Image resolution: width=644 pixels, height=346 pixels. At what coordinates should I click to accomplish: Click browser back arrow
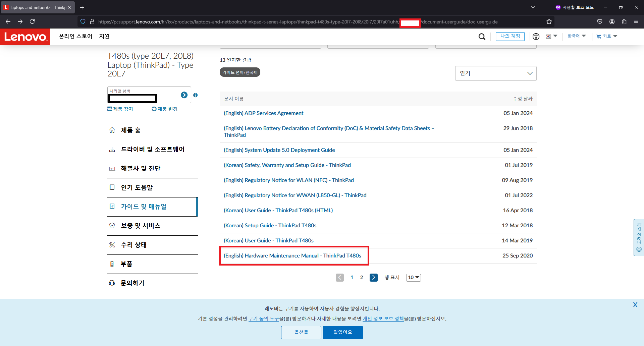pyautogui.click(x=8, y=21)
